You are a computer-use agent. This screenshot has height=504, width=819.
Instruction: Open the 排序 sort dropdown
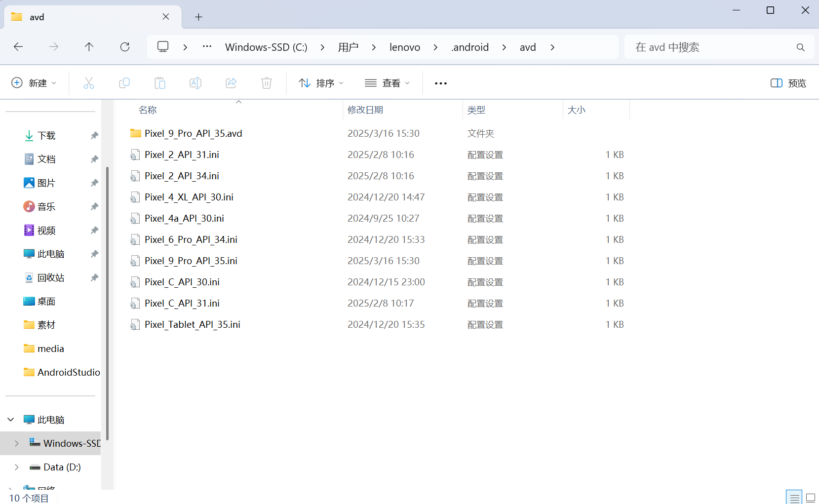[321, 83]
